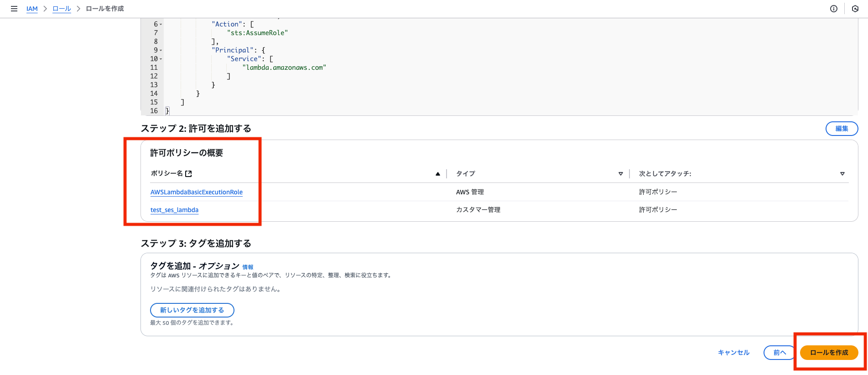Click the info circle icon
The height and width of the screenshot is (375, 868).
pyautogui.click(x=834, y=9)
